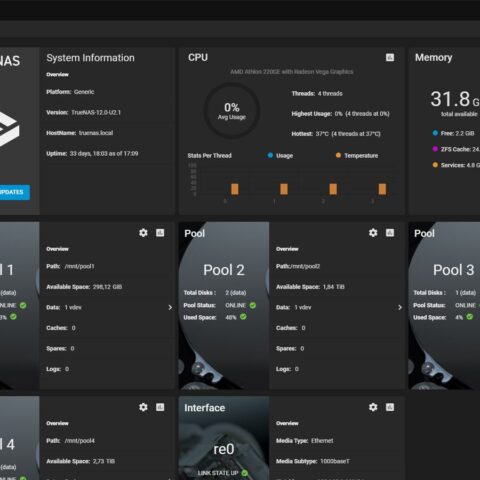This screenshot has width=480, height=480.
Task: Click 31.8 total available memory value
Action: [x=455, y=99]
